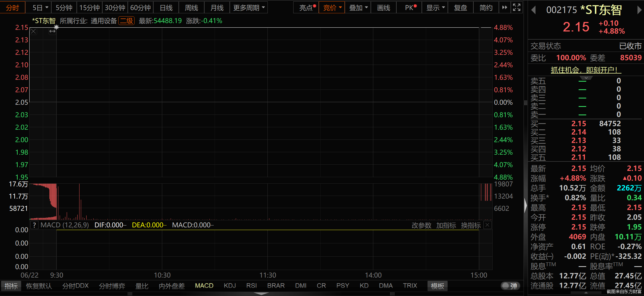Click the 9:30 time axis marker
The image size is (644, 296).
57,275
